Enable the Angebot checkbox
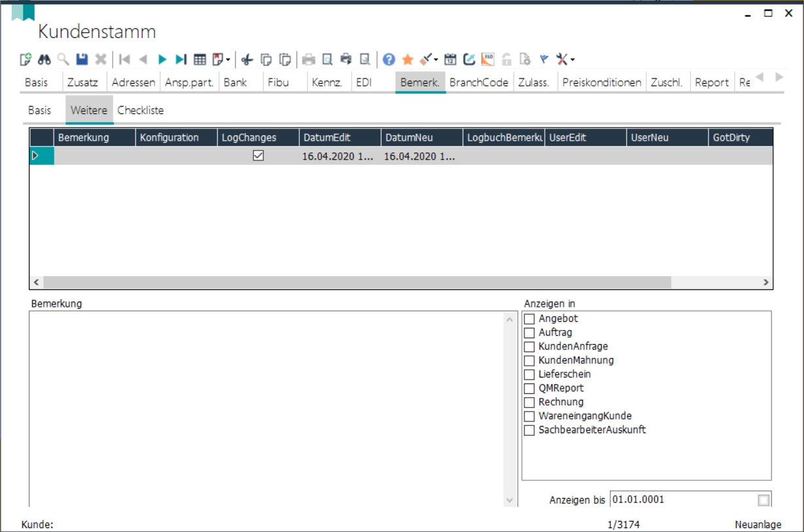 coord(530,319)
